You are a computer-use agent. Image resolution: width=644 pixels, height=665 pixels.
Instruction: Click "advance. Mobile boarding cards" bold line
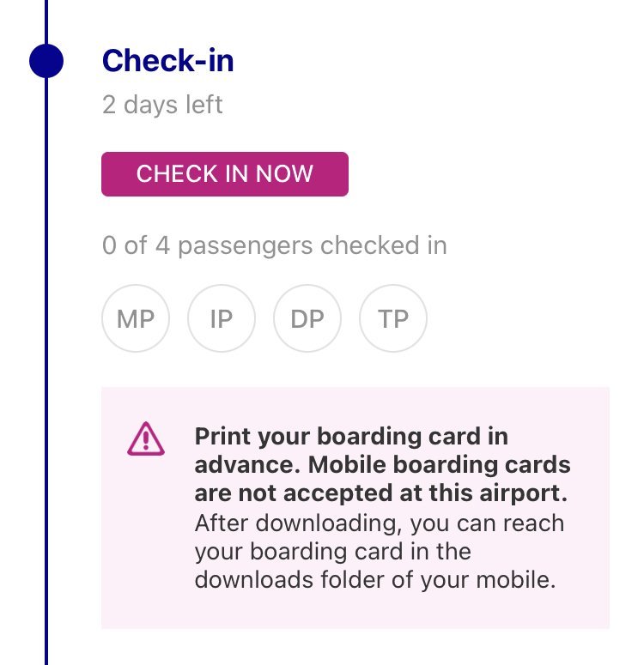click(382, 465)
